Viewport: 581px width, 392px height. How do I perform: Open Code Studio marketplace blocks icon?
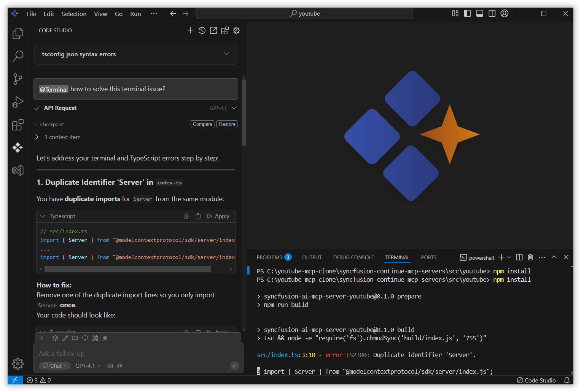tap(225, 30)
